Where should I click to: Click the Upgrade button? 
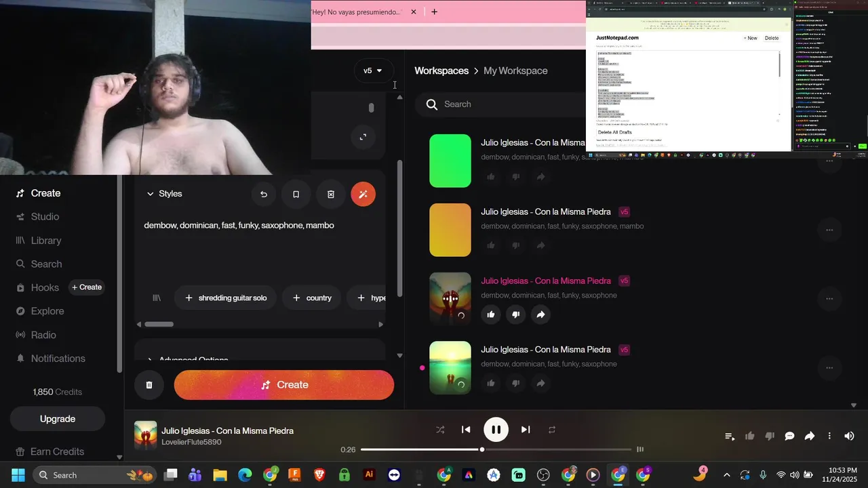pyautogui.click(x=58, y=419)
